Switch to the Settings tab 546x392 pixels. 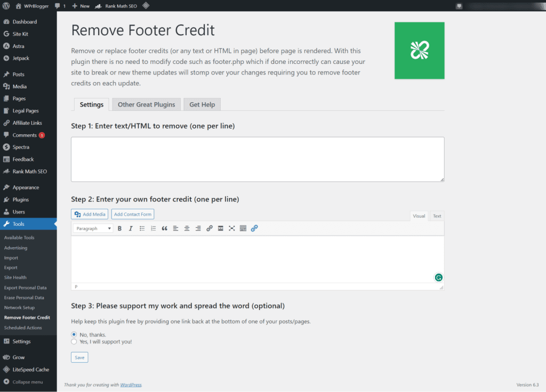point(92,104)
